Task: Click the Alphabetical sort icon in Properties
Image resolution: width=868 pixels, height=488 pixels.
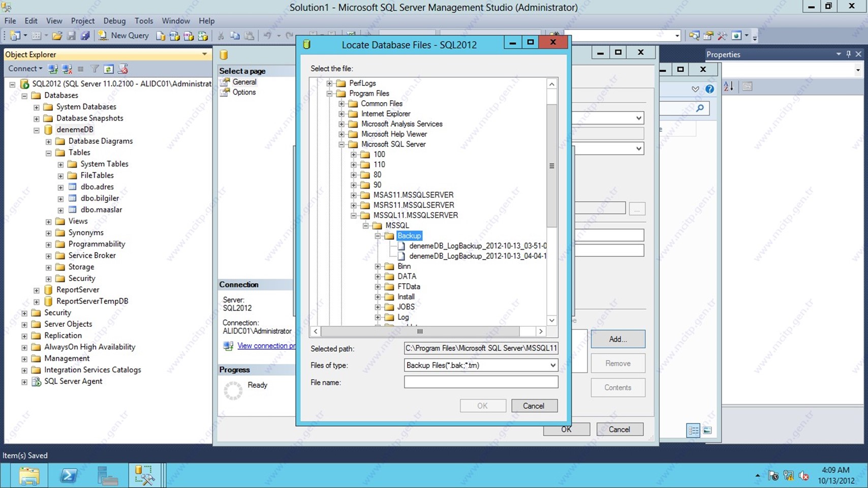Action: 728,86
